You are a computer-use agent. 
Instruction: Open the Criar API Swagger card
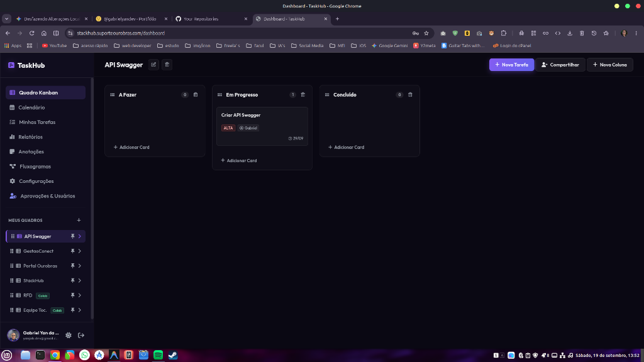(x=262, y=126)
